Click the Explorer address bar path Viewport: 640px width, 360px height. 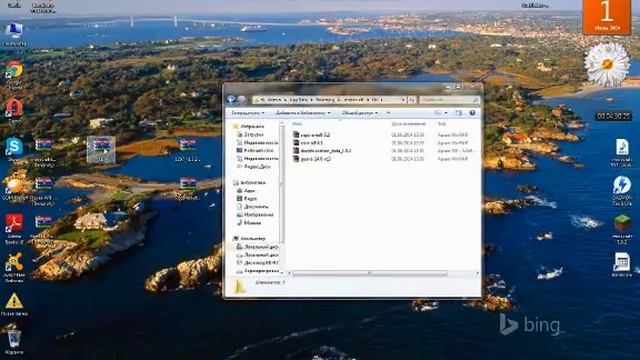point(329,100)
